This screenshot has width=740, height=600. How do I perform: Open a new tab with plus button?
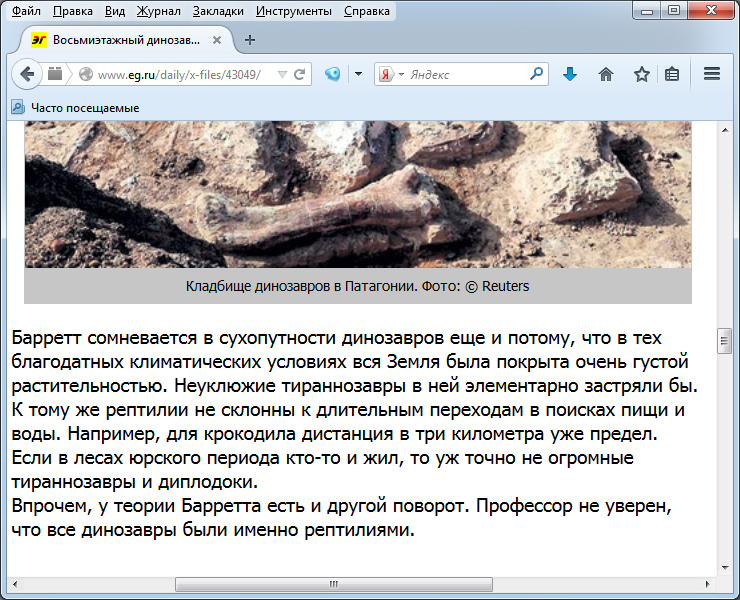tap(250, 40)
